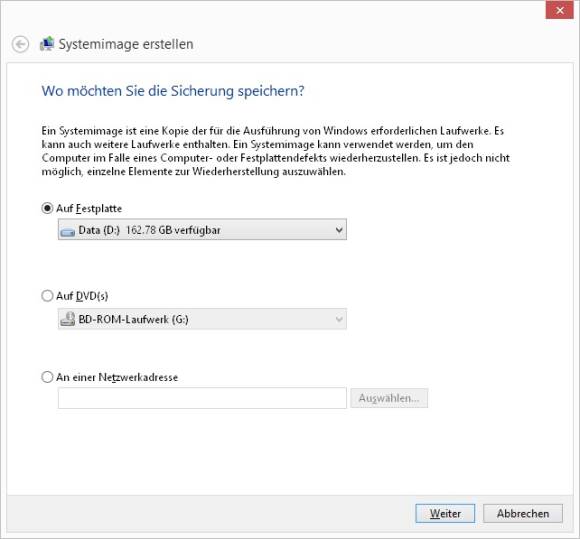
Task: Click the back arrow icon
Action: point(20,44)
